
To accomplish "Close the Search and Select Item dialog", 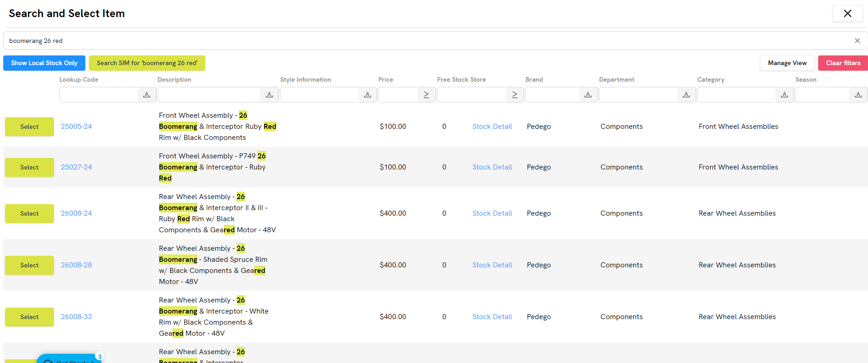I will pyautogui.click(x=847, y=13).
